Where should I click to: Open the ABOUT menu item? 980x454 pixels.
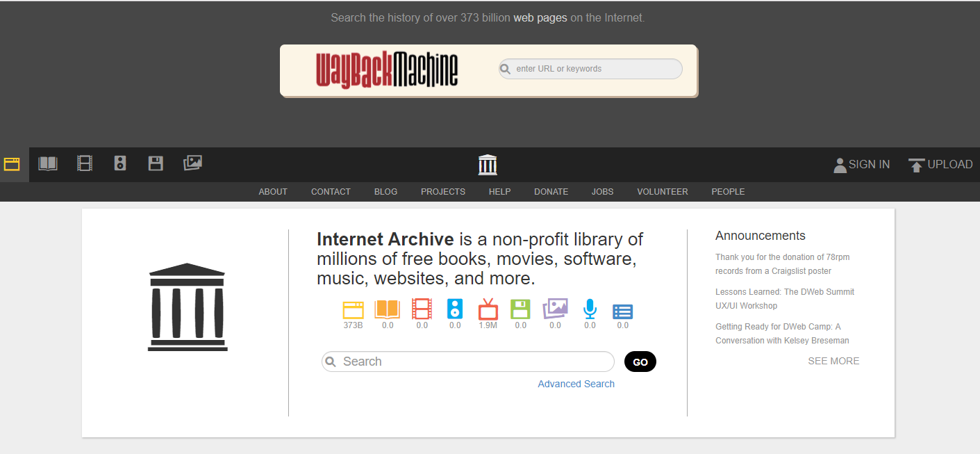coord(273,192)
